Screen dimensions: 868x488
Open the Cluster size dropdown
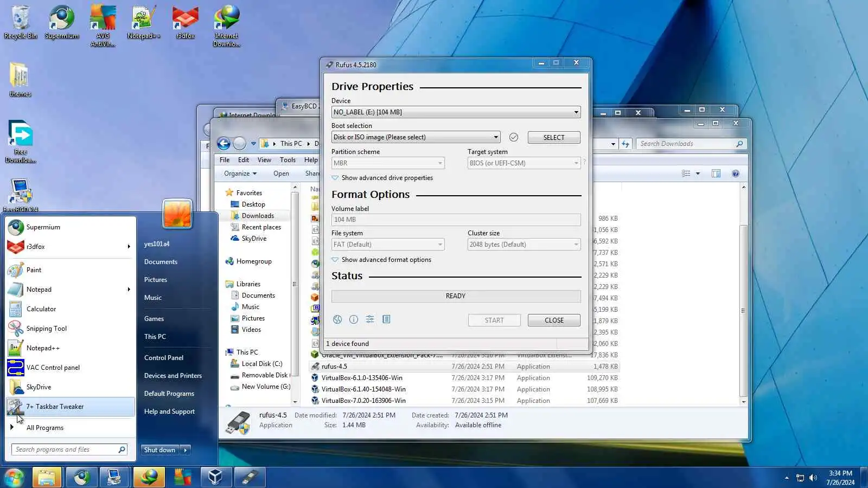coord(524,245)
